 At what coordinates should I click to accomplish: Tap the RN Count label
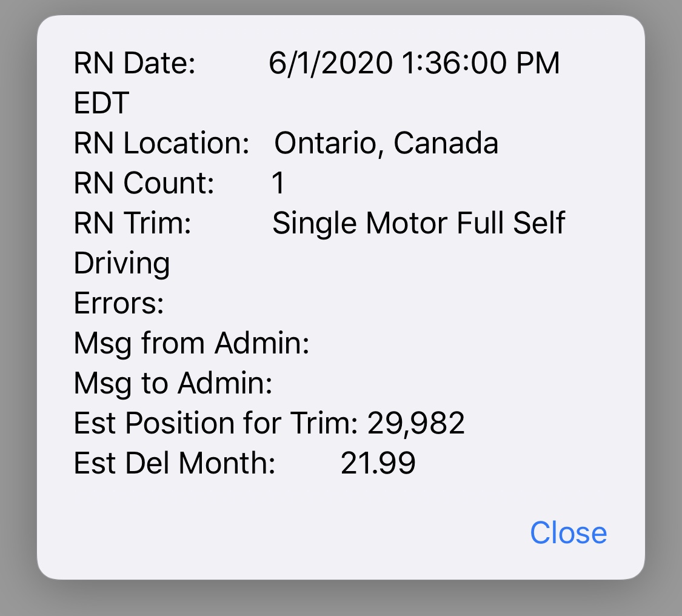(144, 183)
